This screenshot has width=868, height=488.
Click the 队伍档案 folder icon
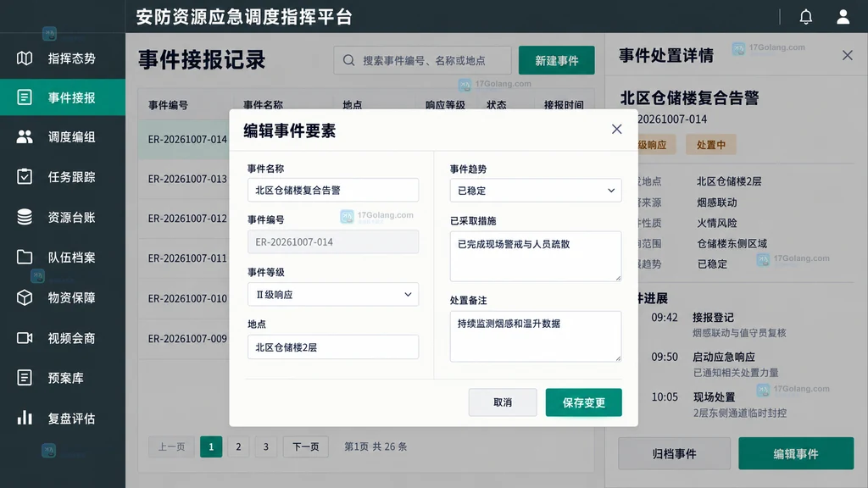click(x=25, y=257)
